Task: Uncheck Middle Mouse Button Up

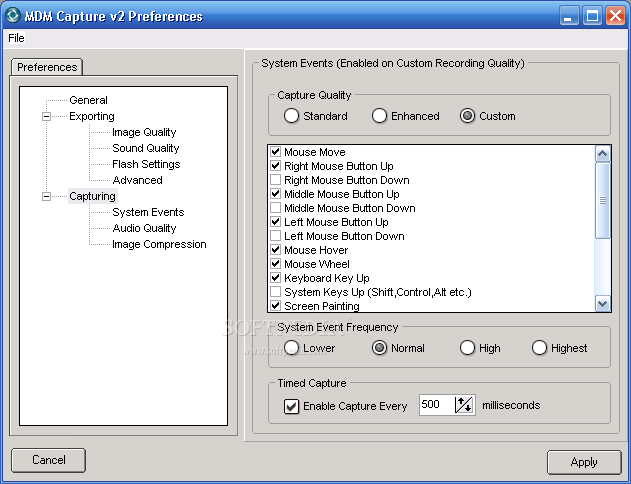Action: point(275,194)
